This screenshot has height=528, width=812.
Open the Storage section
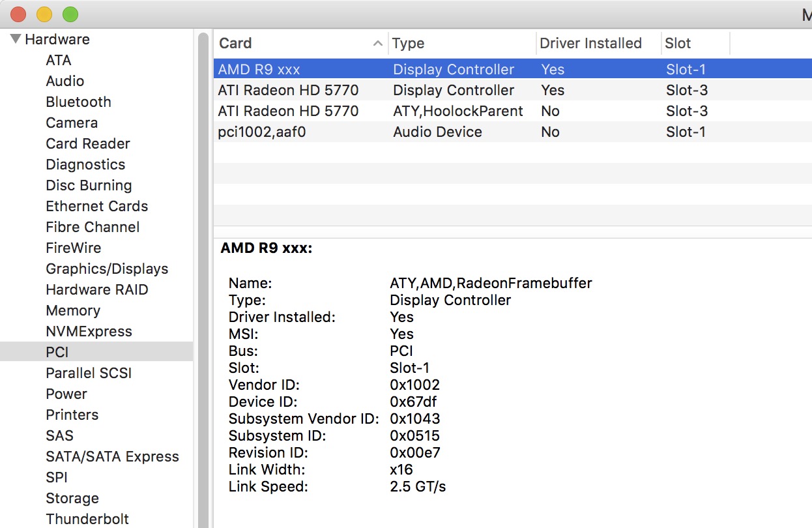72,498
